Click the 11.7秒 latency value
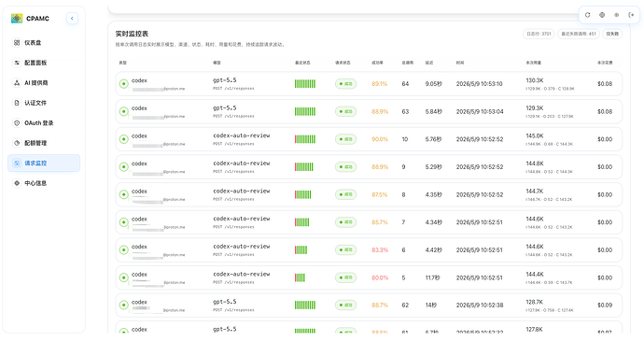 (432, 277)
